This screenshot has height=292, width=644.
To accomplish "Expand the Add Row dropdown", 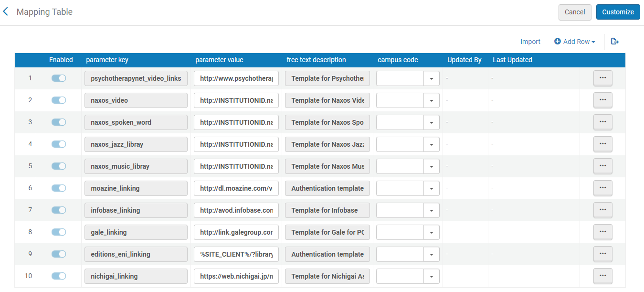I will point(575,42).
